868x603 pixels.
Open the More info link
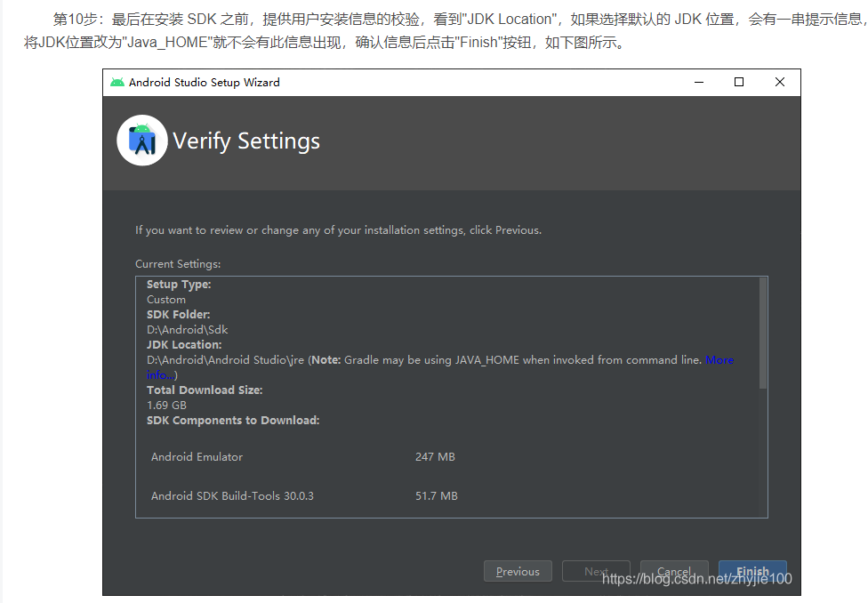pos(719,360)
